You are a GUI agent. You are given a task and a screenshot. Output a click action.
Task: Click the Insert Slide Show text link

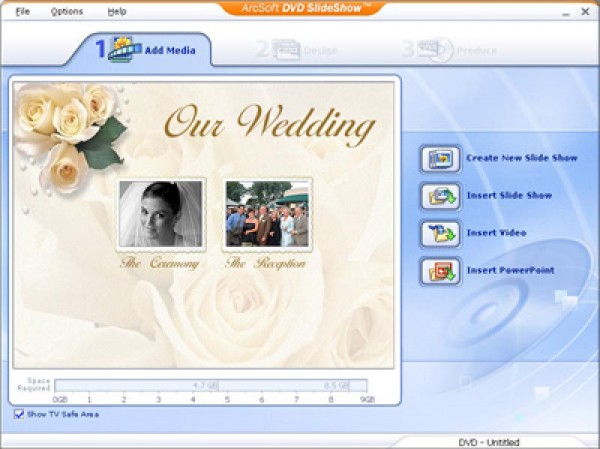(x=509, y=195)
